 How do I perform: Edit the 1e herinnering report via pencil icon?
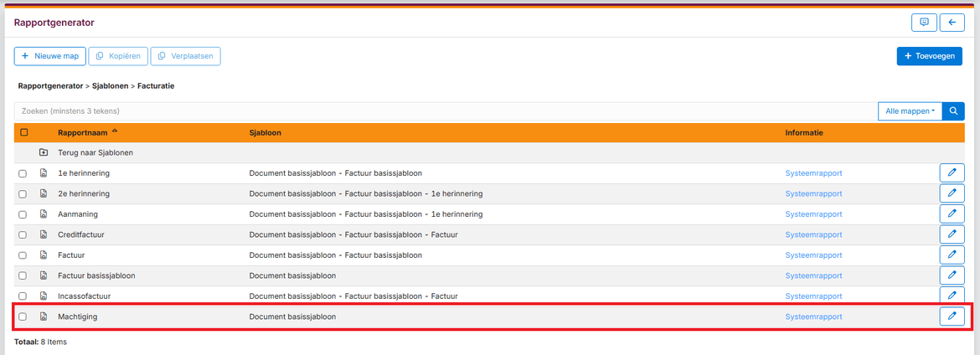pyautogui.click(x=952, y=172)
